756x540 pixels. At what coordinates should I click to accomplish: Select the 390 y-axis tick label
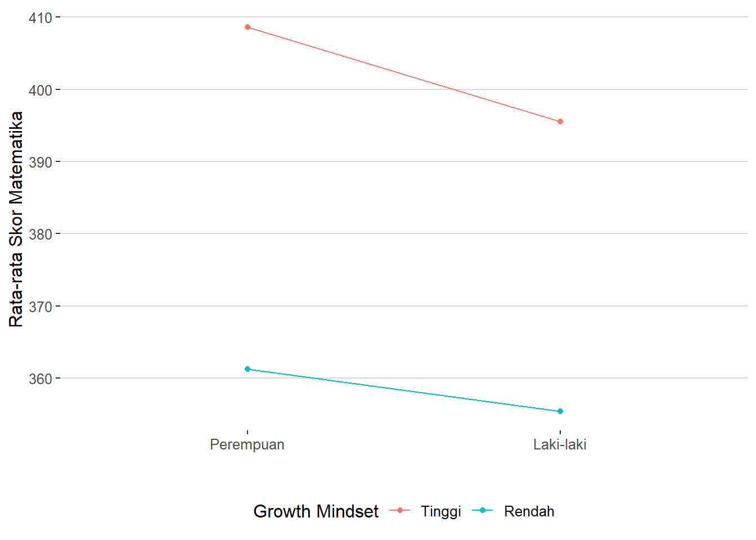40,163
